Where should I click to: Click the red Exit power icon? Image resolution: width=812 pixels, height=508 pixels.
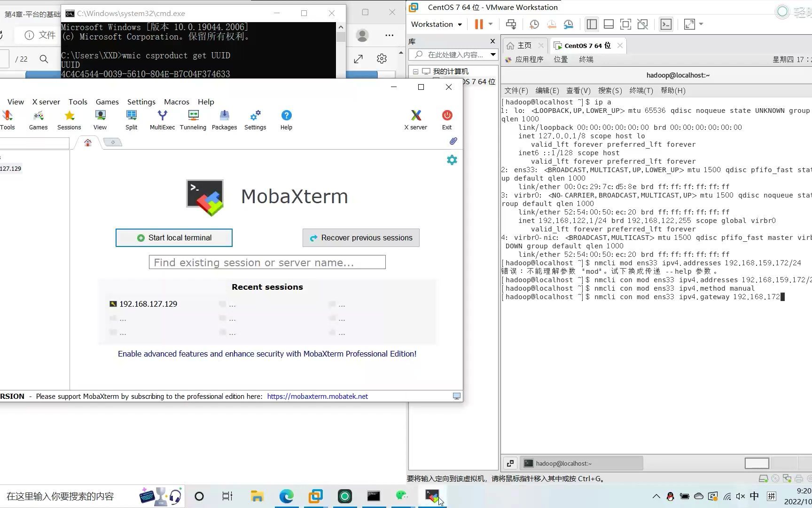click(x=447, y=120)
